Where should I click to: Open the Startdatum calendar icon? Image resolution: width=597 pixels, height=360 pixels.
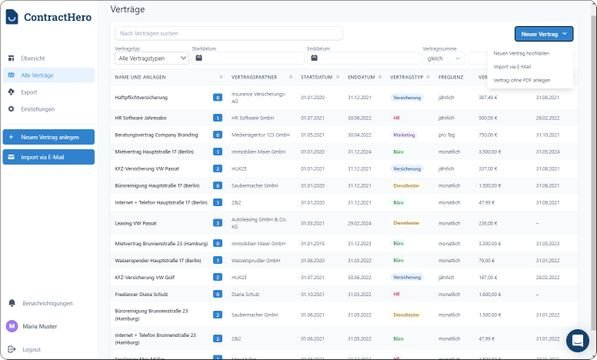coord(199,58)
